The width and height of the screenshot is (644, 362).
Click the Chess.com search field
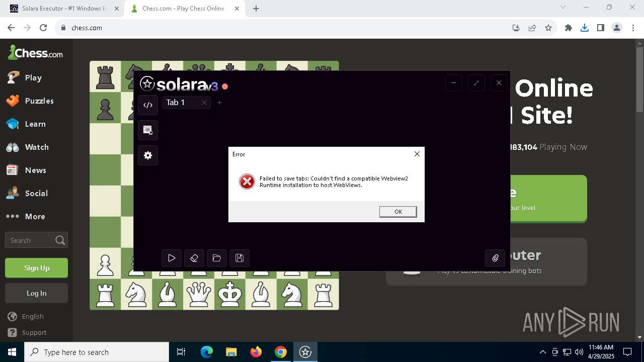click(36, 240)
